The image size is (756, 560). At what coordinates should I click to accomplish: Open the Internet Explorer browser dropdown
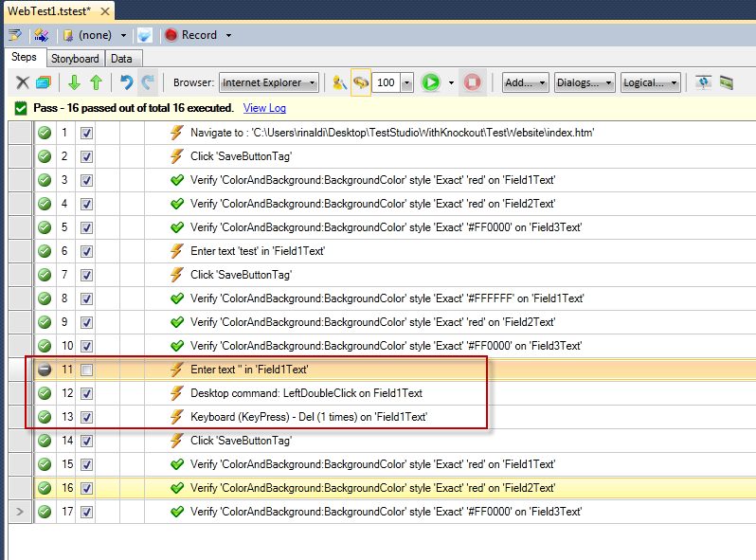(269, 83)
